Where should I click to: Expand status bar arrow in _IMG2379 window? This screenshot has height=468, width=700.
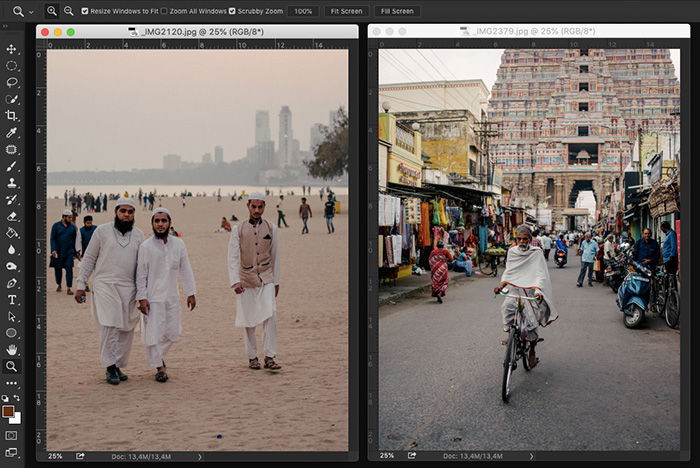[531, 456]
